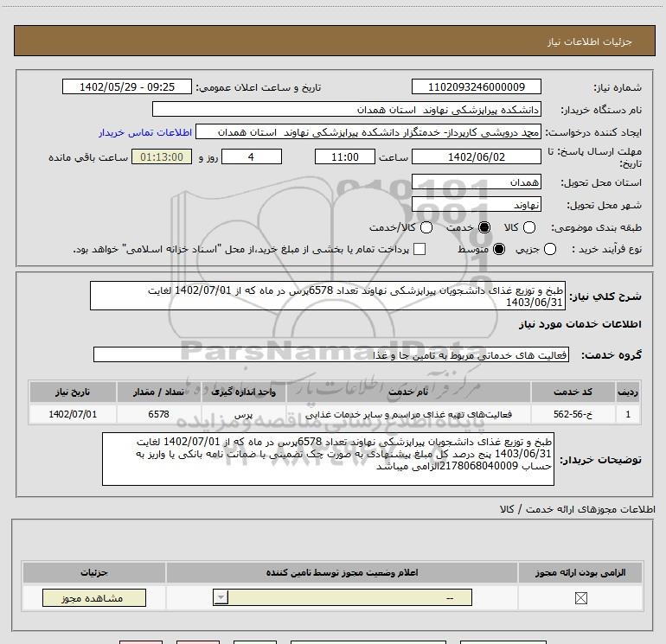Viewport: 666px width, 644px height.
Task: Click the کد خدمت column header
Action: (x=573, y=392)
